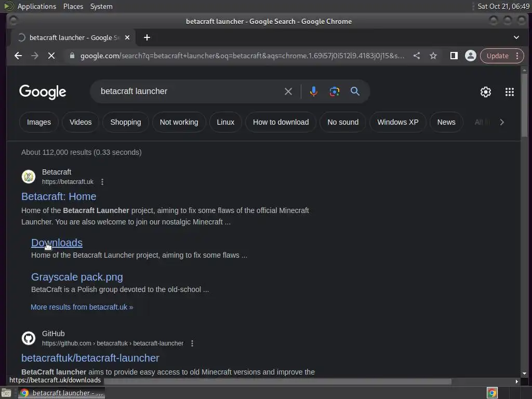Open the Grayscale pack.png link
532x399 pixels.
pos(77,277)
